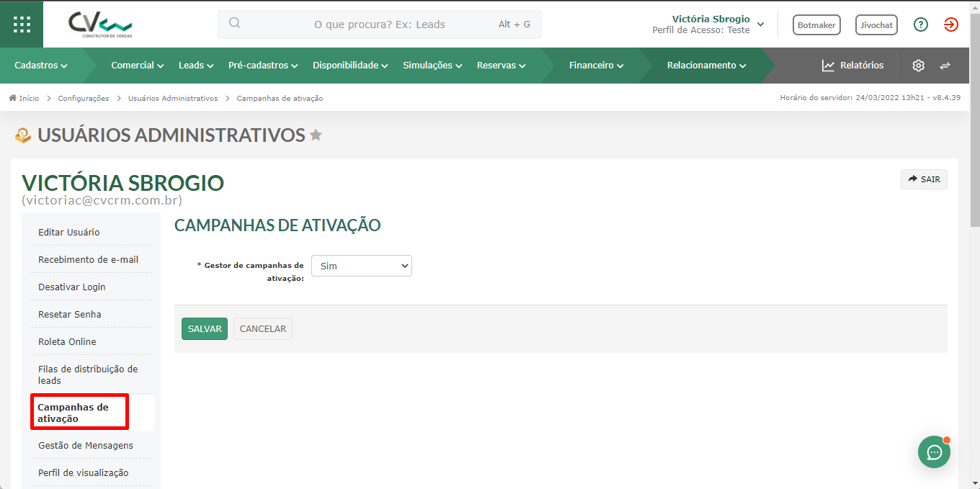This screenshot has width=980, height=489.
Task: Open the Financeiro menu
Action: (596, 66)
